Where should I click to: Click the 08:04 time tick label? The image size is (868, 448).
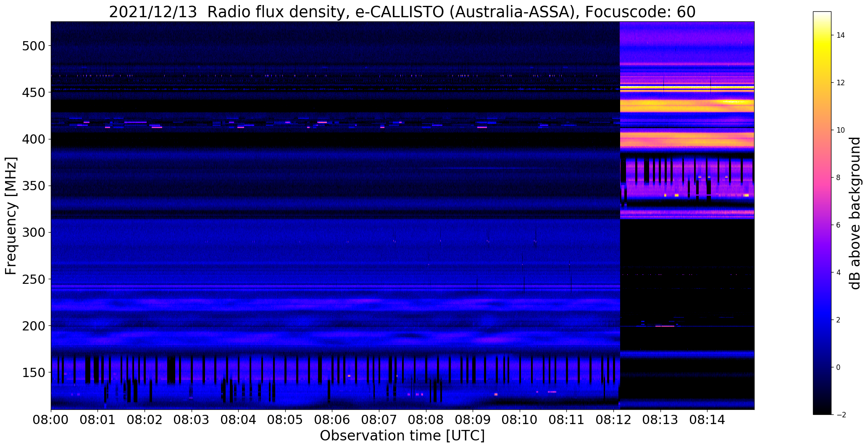click(x=239, y=419)
